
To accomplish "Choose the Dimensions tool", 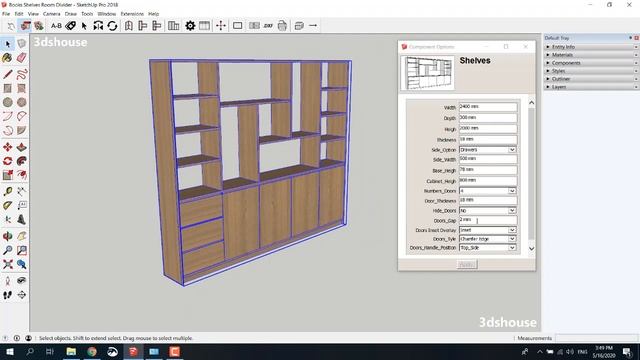I will coord(22,191).
